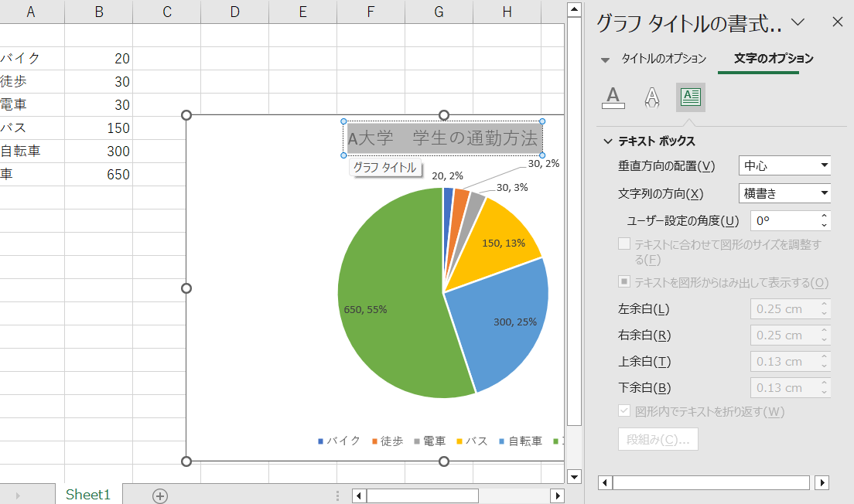Viewport: 854px width, 504px height.
Task: Select the text box layout icon
Action: tap(691, 97)
